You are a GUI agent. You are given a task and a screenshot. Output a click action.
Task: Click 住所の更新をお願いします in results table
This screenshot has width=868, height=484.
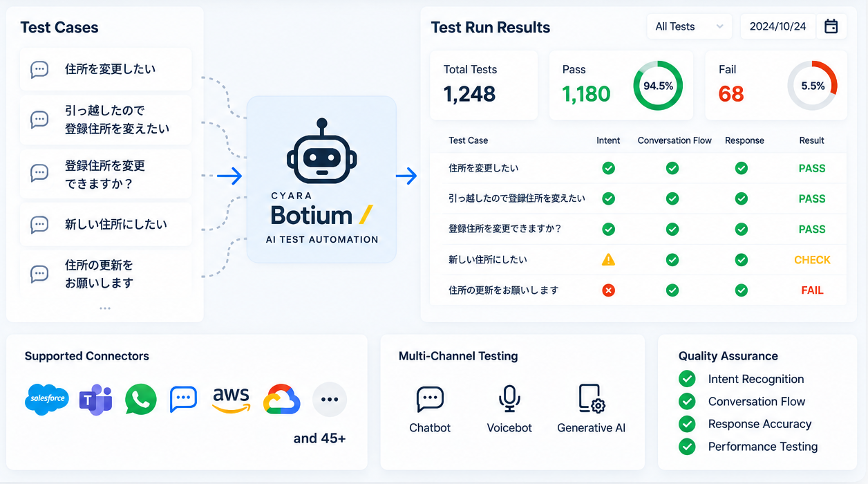pos(504,290)
